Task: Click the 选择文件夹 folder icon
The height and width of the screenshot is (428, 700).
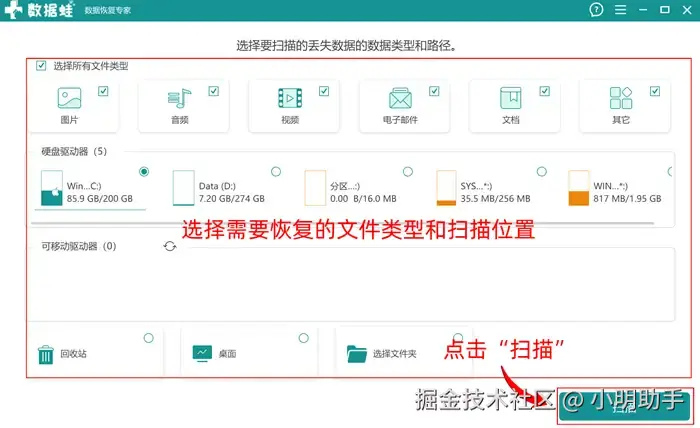Action: (x=357, y=354)
